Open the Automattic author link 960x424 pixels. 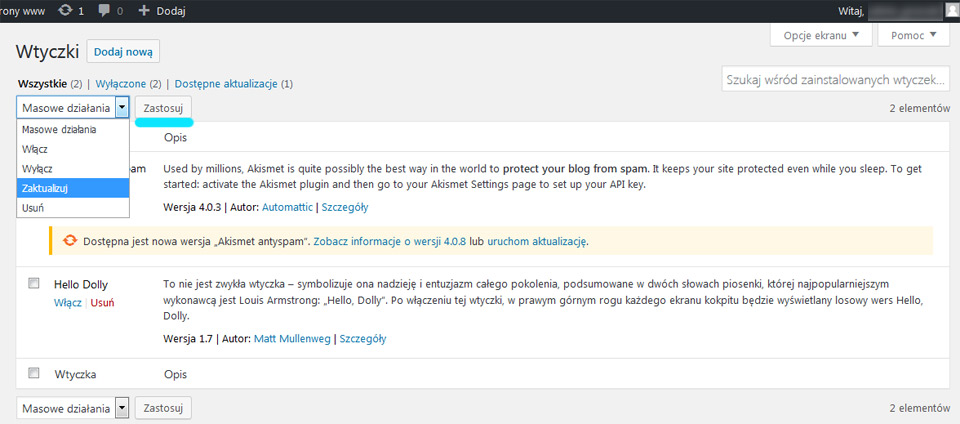click(x=287, y=207)
